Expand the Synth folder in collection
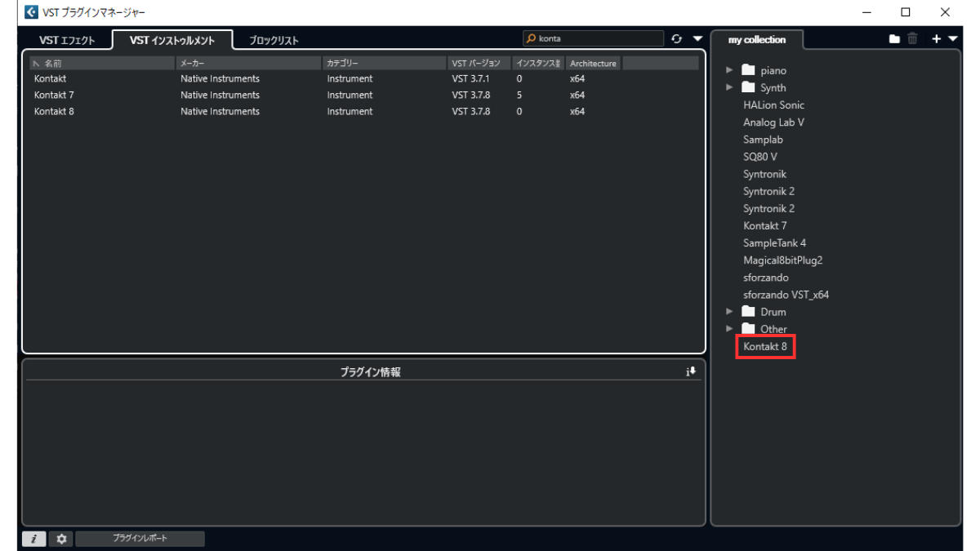This screenshot has width=980, height=551. click(729, 87)
